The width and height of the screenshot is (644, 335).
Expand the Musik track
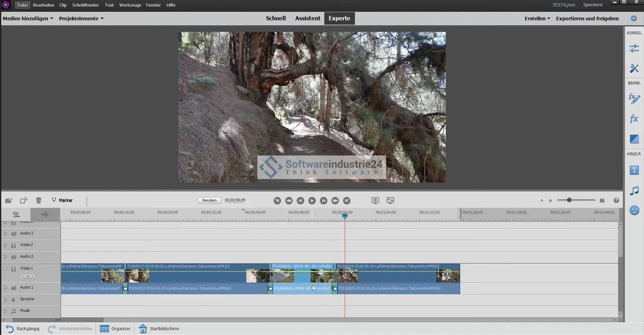pyautogui.click(x=6, y=311)
